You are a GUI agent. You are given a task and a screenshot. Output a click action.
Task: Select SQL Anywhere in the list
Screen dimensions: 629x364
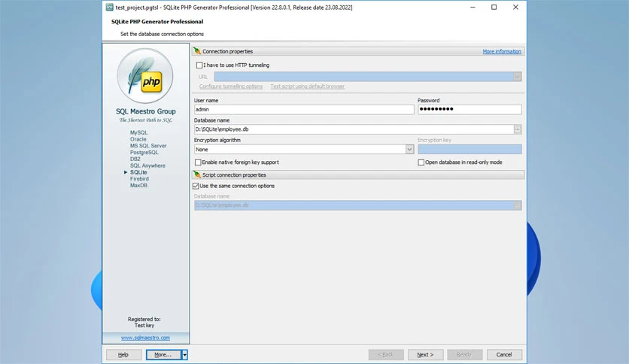pyautogui.click(x=147, y=165)
